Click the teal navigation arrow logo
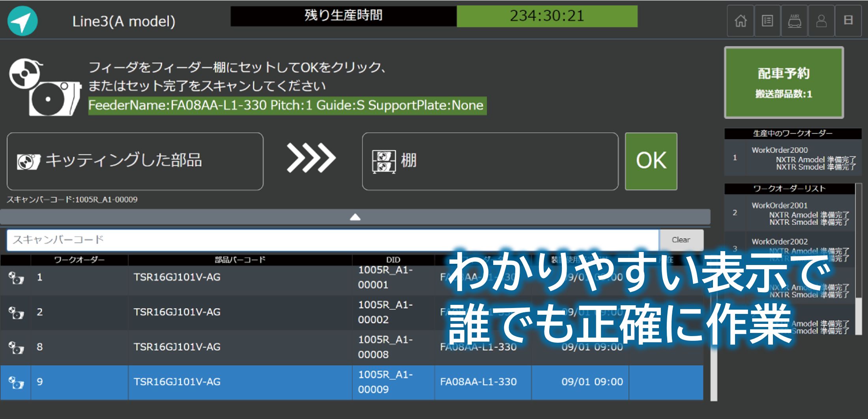868x419 pixels. (22, 21)
